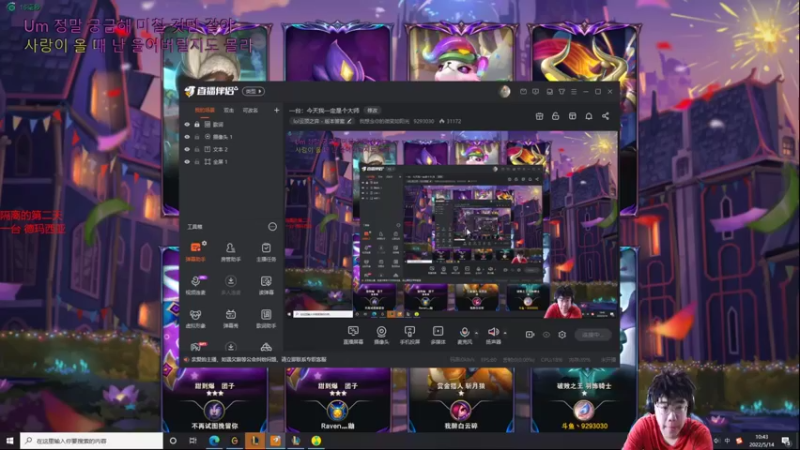Open the 视频连麦 tool in the toolbox
Screen dimensions: 800x450
coord(195,285)
